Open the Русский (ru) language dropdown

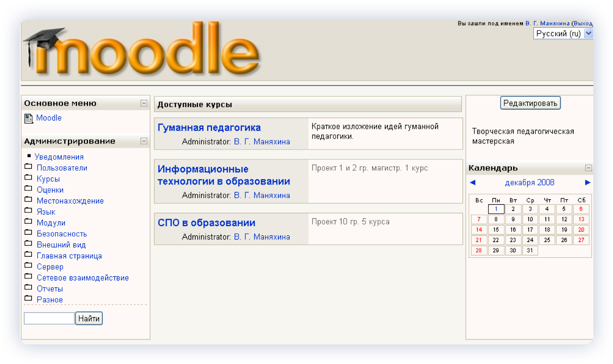588,34
